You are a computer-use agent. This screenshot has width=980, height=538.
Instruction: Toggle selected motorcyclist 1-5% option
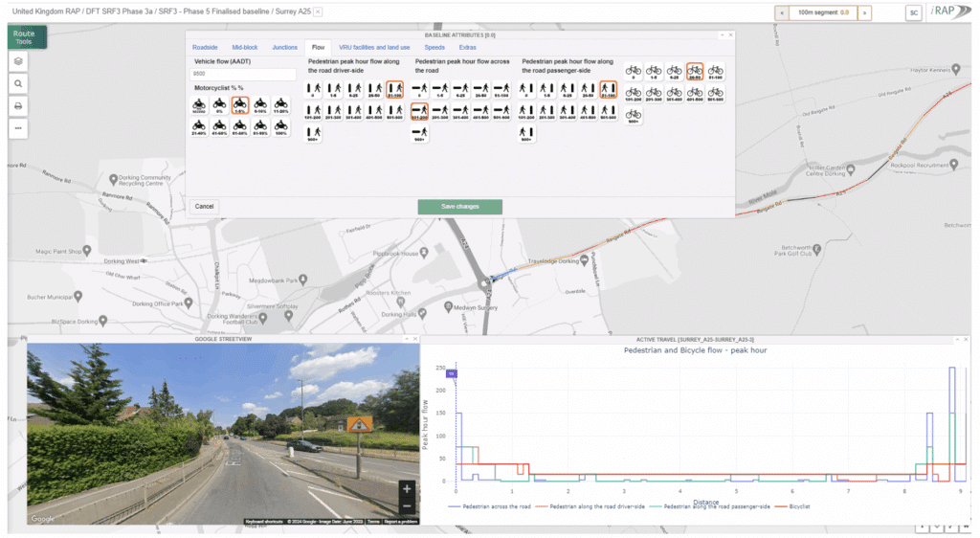[x=240, y=105]
